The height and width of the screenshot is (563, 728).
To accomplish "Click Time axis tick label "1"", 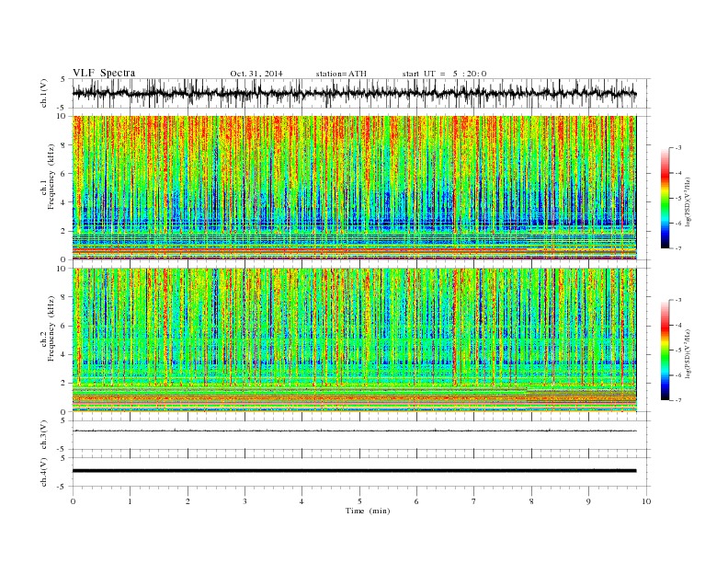I will (130, 501).
